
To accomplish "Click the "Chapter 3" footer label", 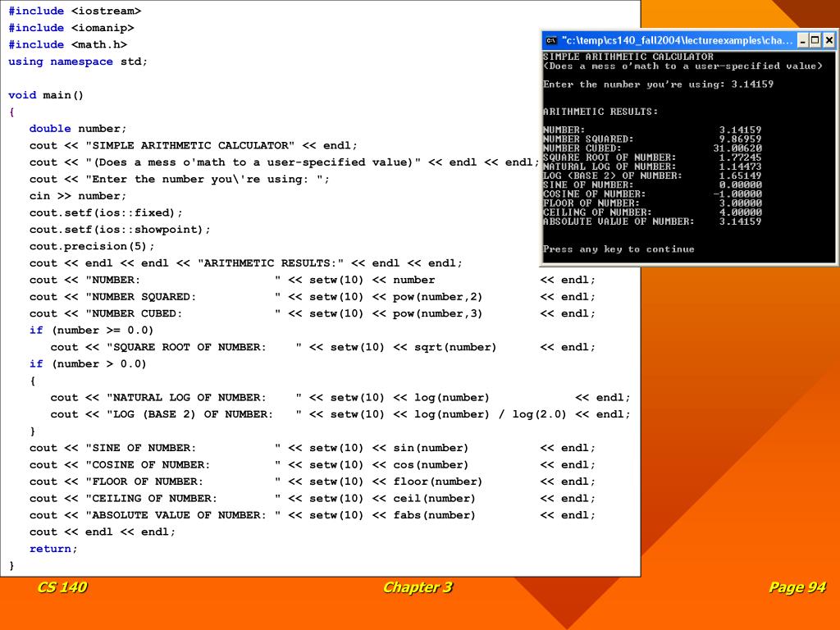I will coord(418,587).
